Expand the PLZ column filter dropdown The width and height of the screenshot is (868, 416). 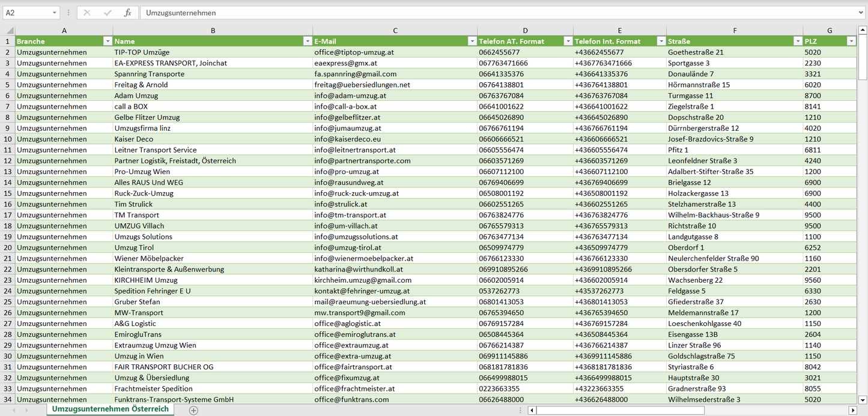click(851, 41)
